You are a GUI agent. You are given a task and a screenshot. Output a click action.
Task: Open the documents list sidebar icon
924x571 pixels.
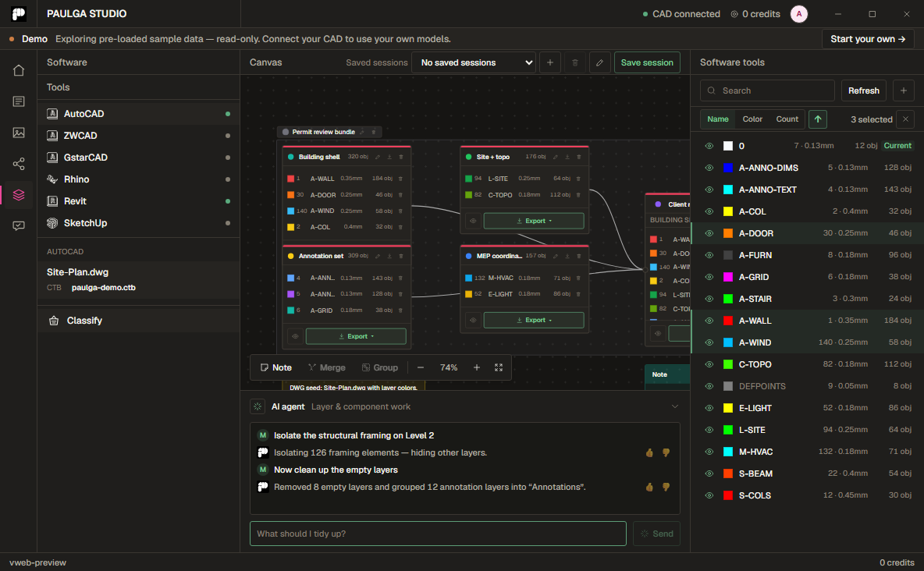19,101
